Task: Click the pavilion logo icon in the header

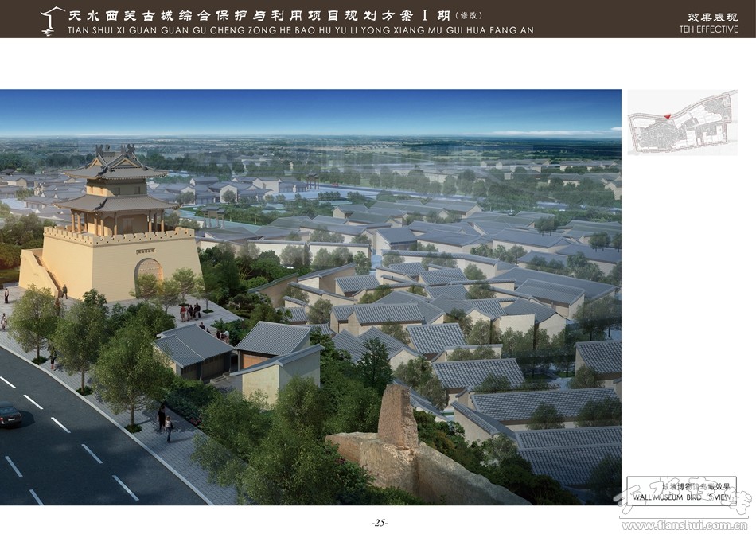Action: (53, 19)
